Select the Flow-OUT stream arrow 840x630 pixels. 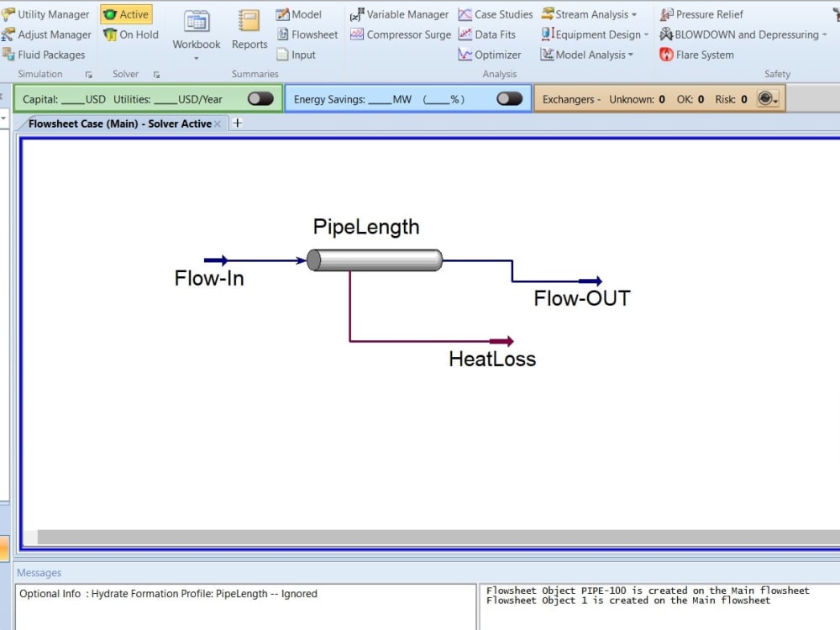click(591, 281)
